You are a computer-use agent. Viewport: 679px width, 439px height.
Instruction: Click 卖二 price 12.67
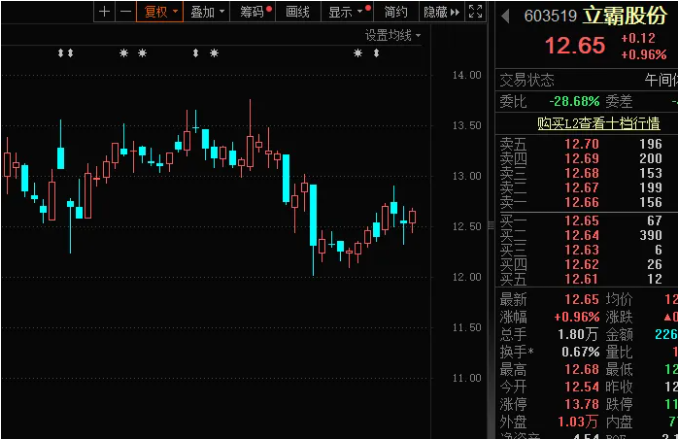point(582,188)
